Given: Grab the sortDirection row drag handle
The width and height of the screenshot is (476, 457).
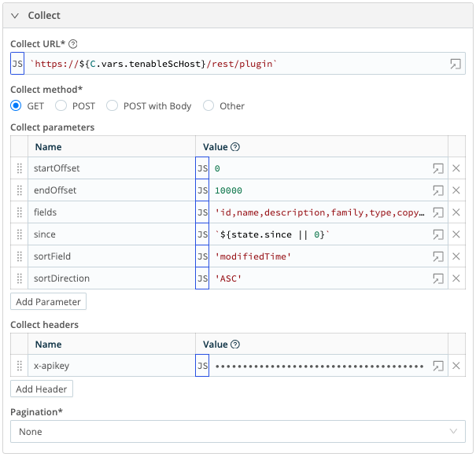Looking at the screenshot, I should pyautogui.click(x=20, y=278).
